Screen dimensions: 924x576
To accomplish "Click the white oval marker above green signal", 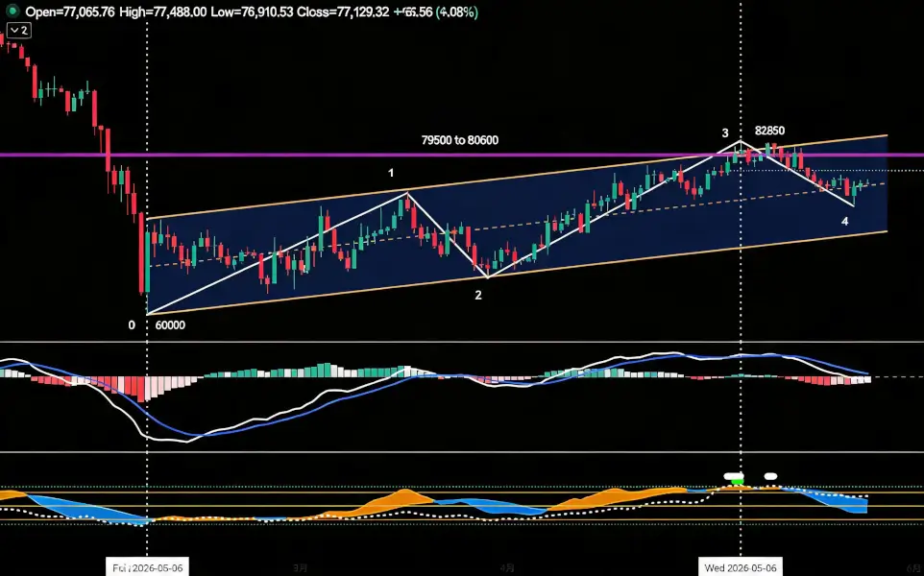I will click(734, 476).
